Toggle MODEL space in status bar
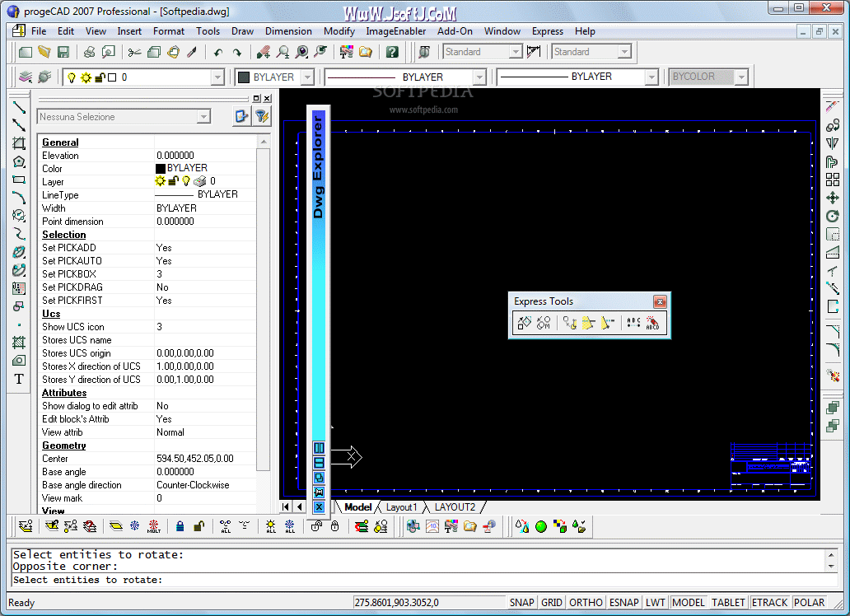Viewport: 850px width, 616px height. click(689, 603)
